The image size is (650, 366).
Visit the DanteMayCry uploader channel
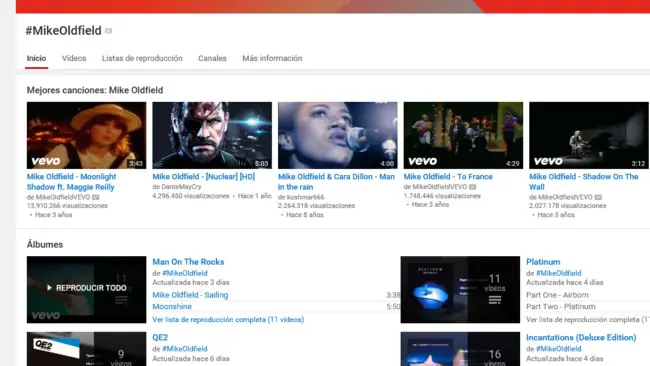181,187
